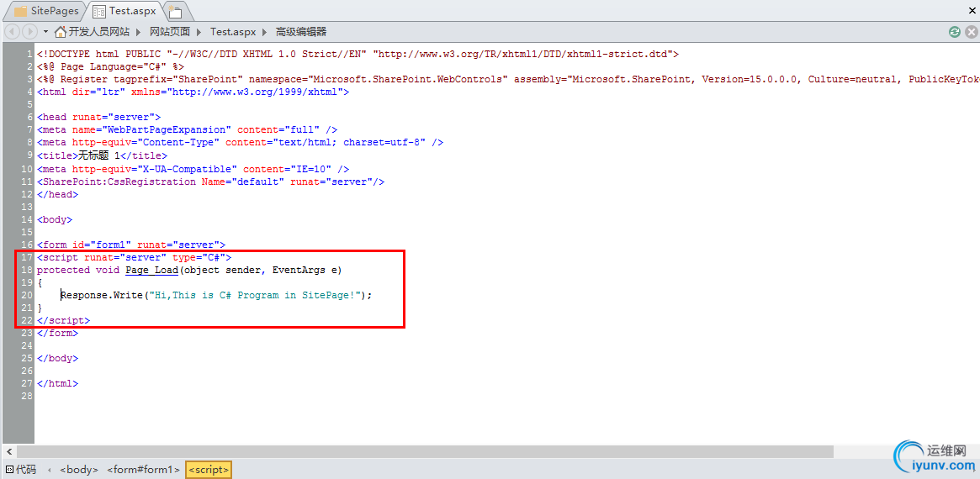Click the code view icon beside 代码

(x=9, y=470)
